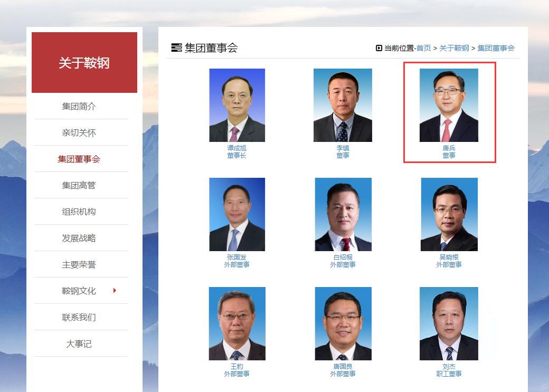Expand the 鞍钢文化 submenu arrow
Screen dimensions: 549x392
(x=115, y=291)
